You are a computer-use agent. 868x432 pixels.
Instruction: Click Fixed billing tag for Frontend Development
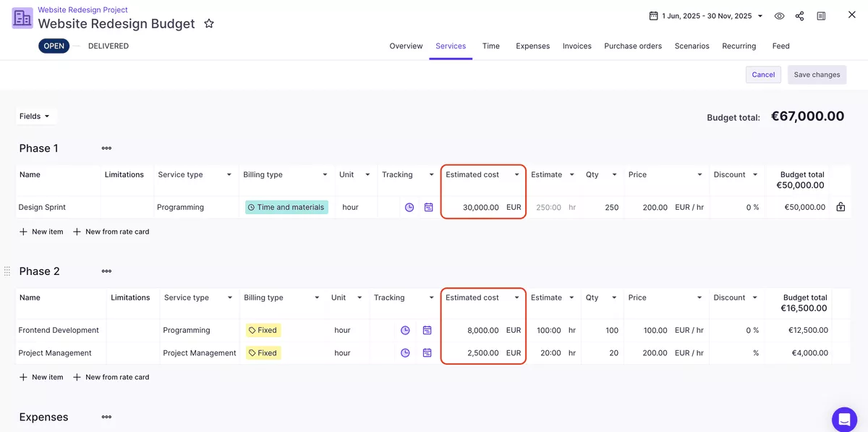[263, 331]
